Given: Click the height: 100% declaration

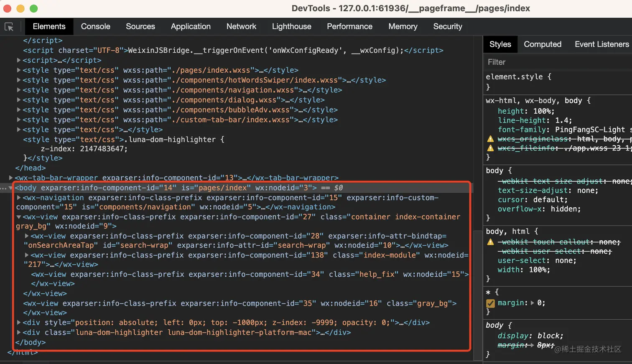Looking at the screenshot, I should click(526, 111).
